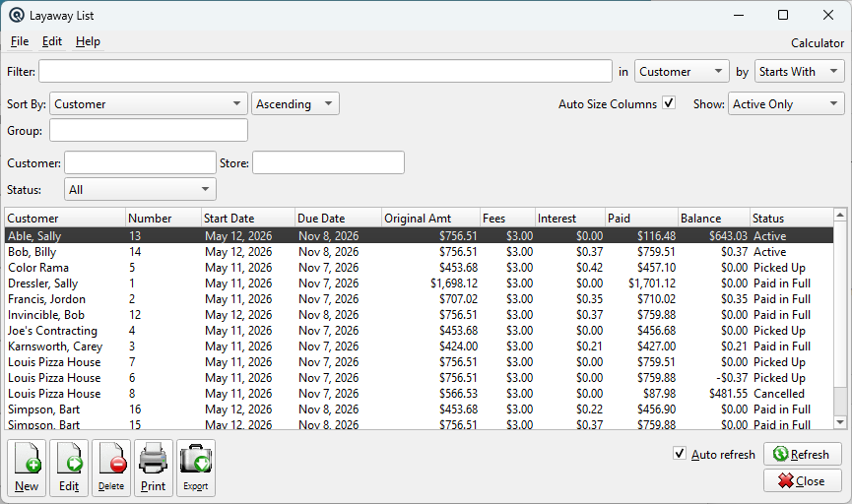This screenshot has width=852, height=504.
Task: Open the Edit menu
Action: tap(52, 41)
